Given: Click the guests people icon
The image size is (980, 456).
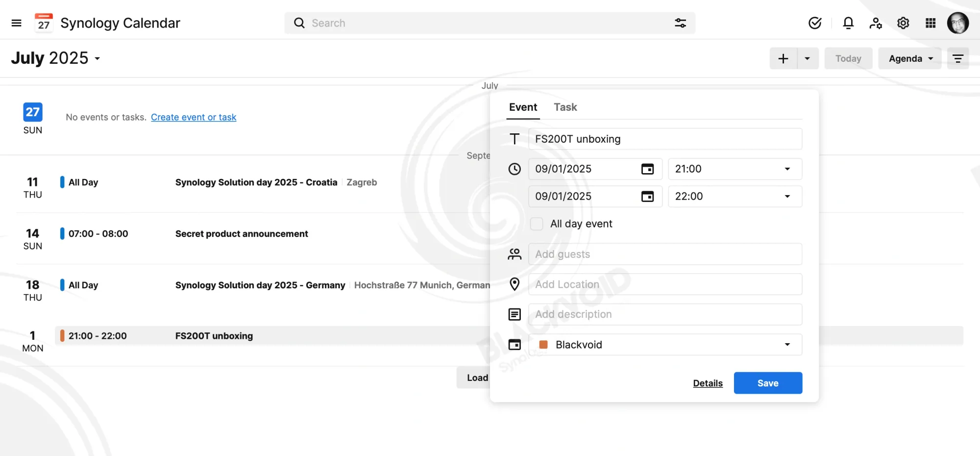Looking at the screenshot, I should click(514, 254).
